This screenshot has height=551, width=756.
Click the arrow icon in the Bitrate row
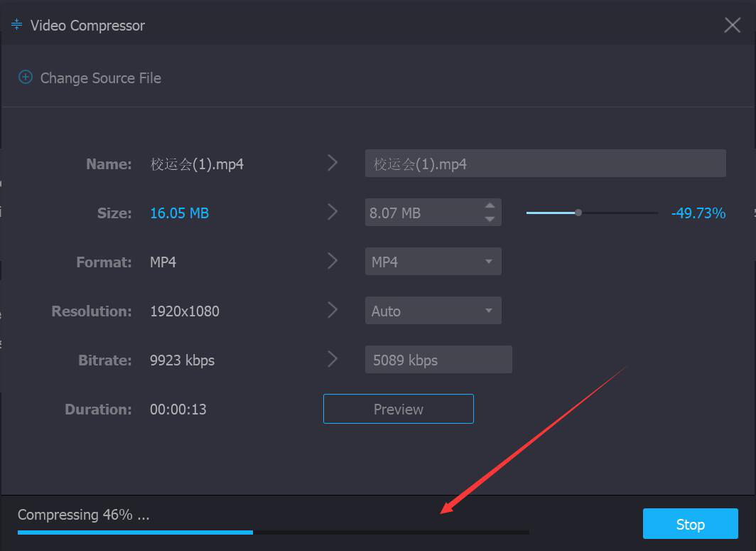pos(332,360)
